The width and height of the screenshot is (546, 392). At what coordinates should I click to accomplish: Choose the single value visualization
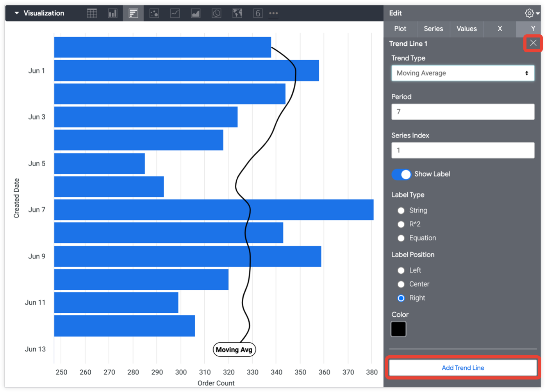pos(257,13)
